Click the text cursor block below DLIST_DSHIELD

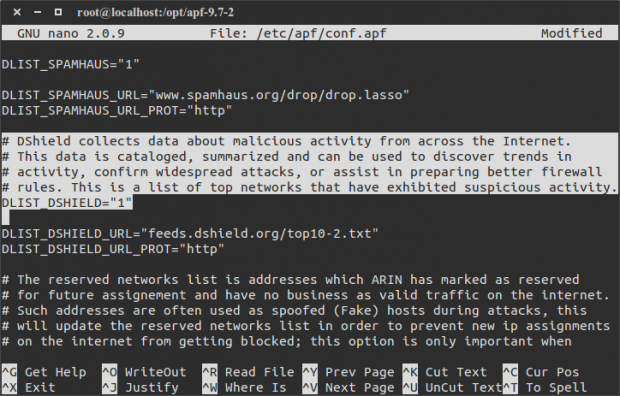(6, 218)
